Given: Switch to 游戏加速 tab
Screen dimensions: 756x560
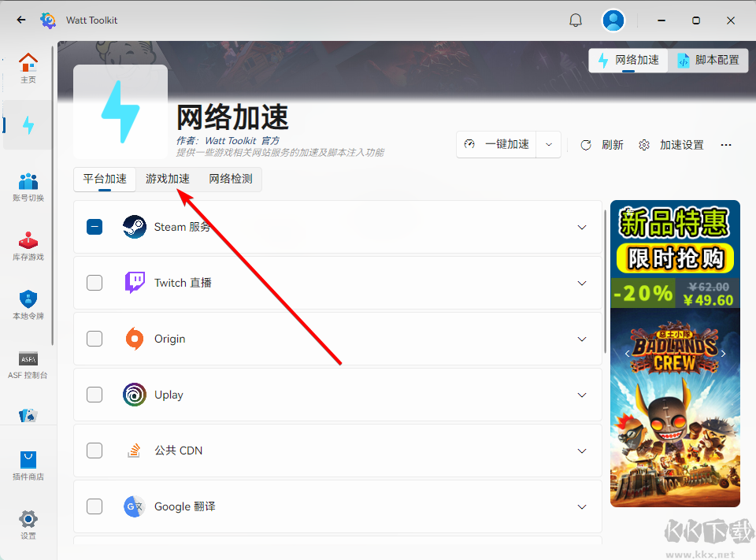Looking at the screenshot, I should 168,179.
